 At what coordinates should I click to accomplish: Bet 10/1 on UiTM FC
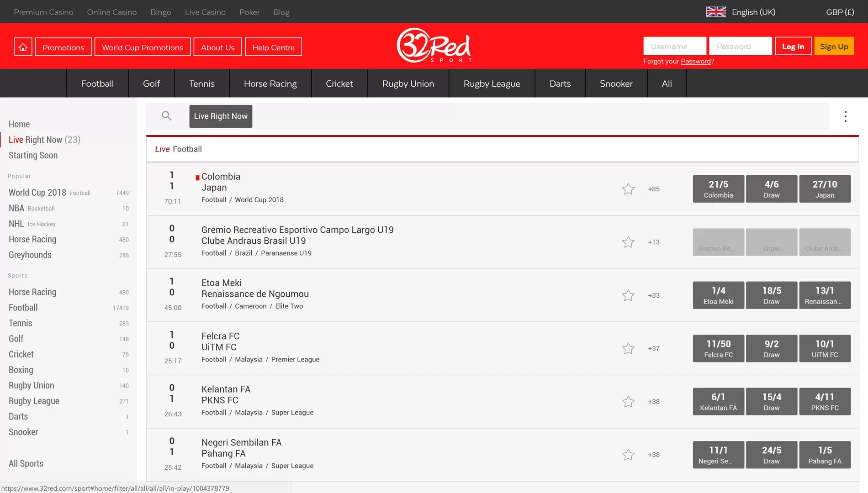click(825, 348)
